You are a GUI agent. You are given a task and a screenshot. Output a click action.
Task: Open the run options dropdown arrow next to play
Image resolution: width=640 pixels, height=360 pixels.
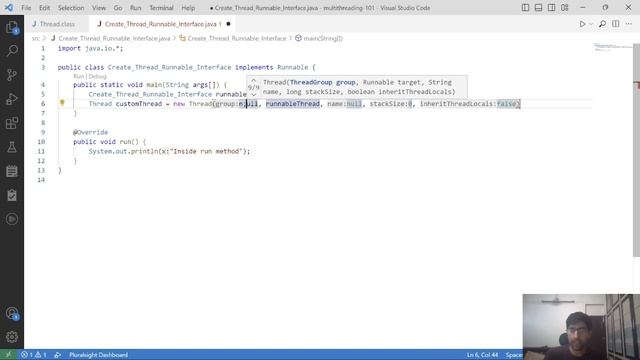pos(591,24)
